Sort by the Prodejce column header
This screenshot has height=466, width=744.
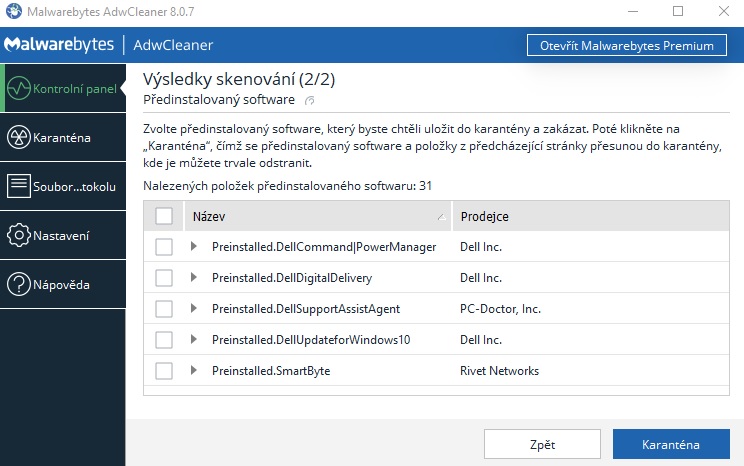pos(591,216)
